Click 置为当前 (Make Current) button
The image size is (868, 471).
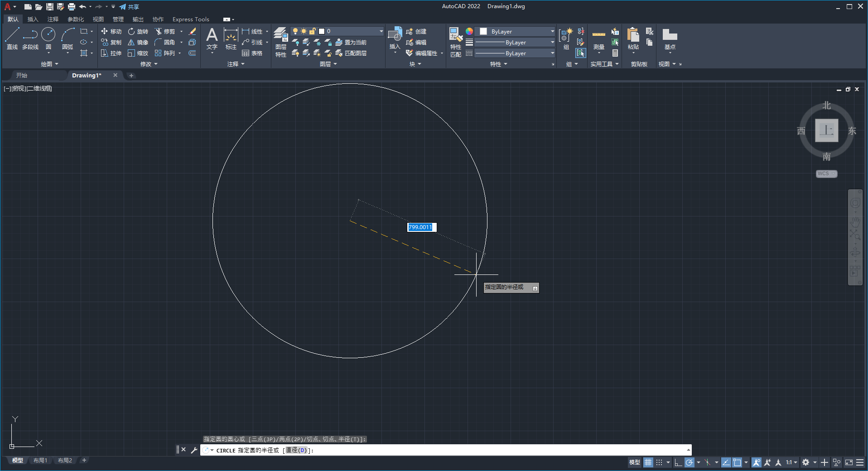(x=351, y=42)
